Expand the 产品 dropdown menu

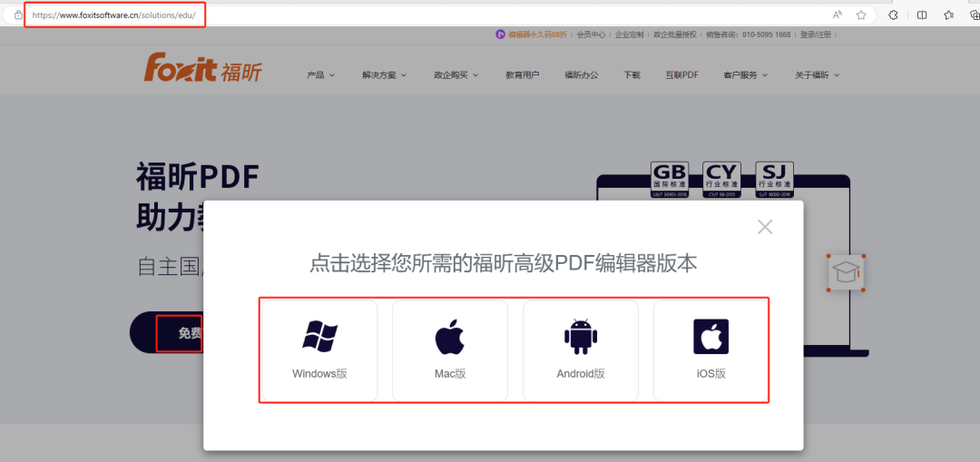click(x=320, y=75)
